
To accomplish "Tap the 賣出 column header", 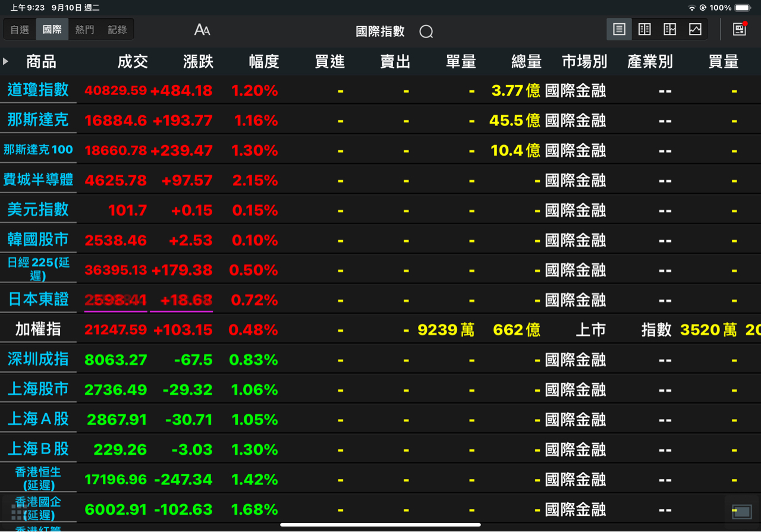I will click(x=395, y=61).
